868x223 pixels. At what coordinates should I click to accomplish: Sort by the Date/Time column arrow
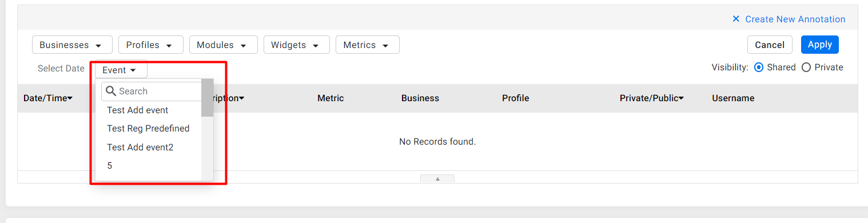click(x=70, y=98)
